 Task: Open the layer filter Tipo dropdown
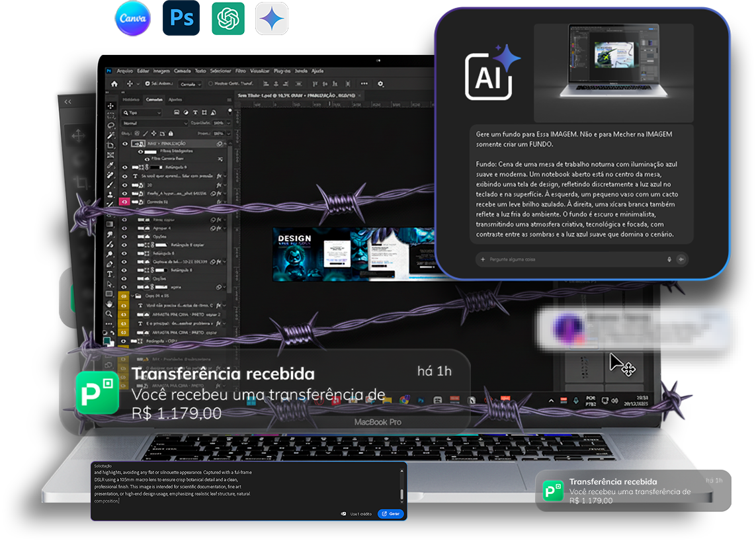click(142, 113)
